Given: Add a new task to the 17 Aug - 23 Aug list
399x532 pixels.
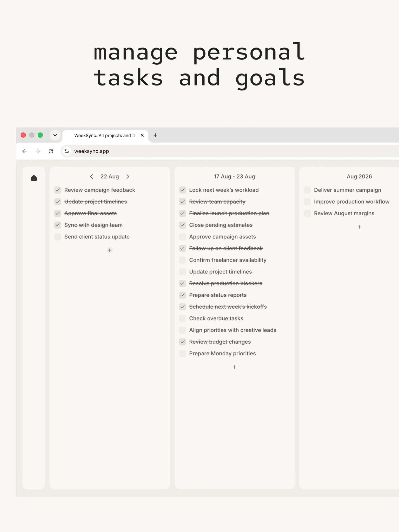Looking at the screenshot, I should 235,367.
